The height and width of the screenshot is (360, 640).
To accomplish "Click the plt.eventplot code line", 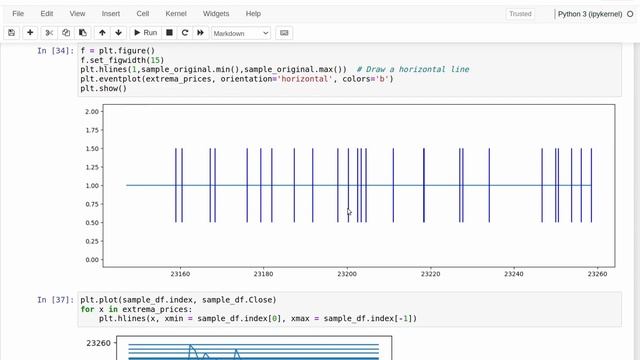I will 237,79.
